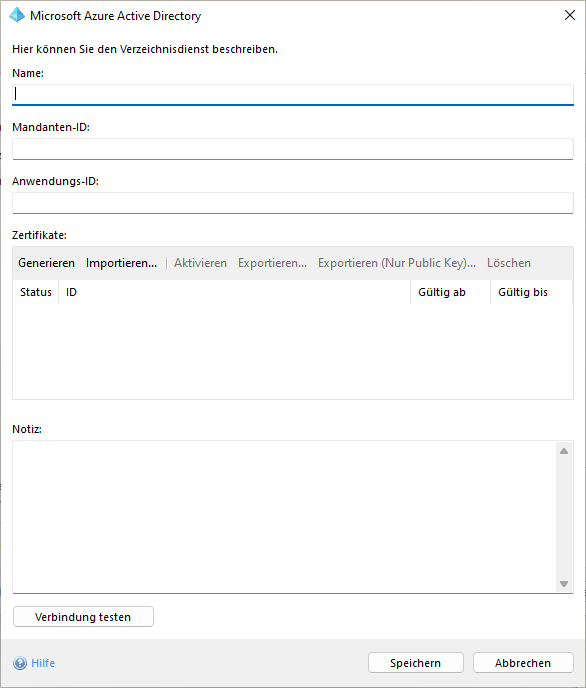Click the Gültig bis column header
The image size is (586, 688).
(531, 292)
